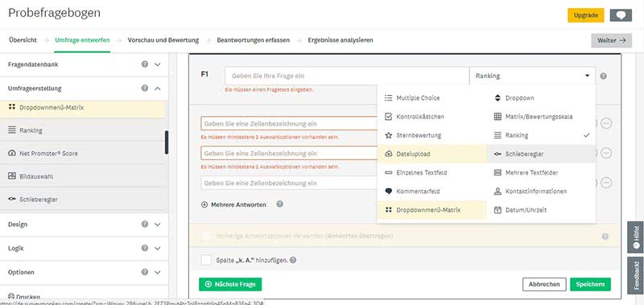Click help icon next to Mehrere Antworten

click(279, 204)
